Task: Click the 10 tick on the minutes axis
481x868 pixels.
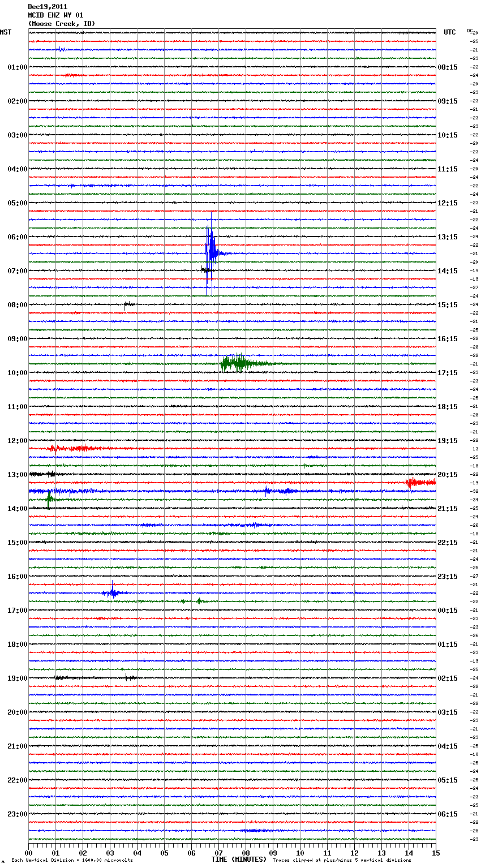Action: [300, 853]
